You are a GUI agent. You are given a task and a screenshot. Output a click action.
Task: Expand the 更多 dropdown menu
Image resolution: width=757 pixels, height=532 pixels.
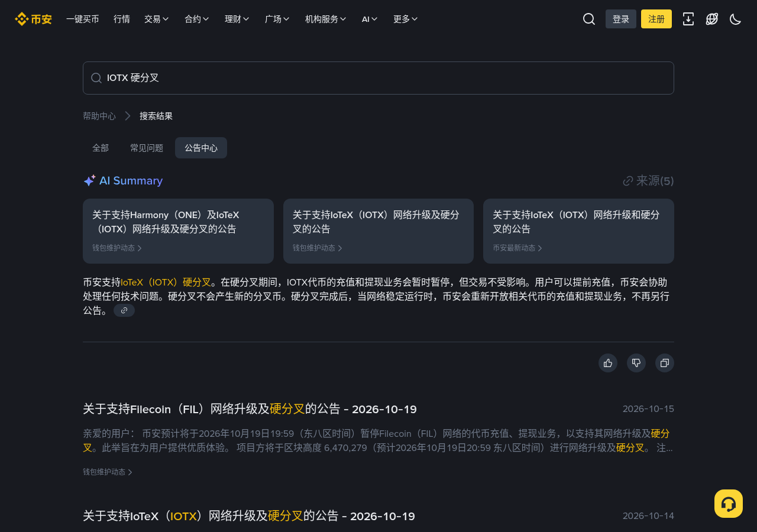(x=406, y=19)
